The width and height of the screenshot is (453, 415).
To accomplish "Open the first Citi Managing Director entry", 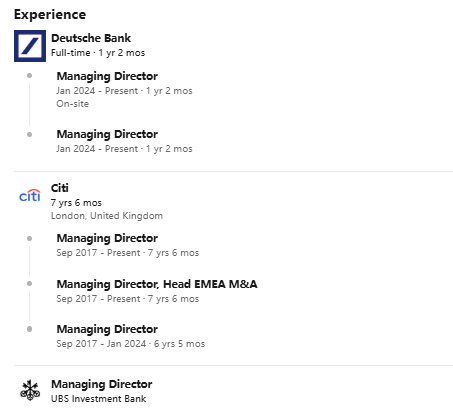I will tap(107, 238).
